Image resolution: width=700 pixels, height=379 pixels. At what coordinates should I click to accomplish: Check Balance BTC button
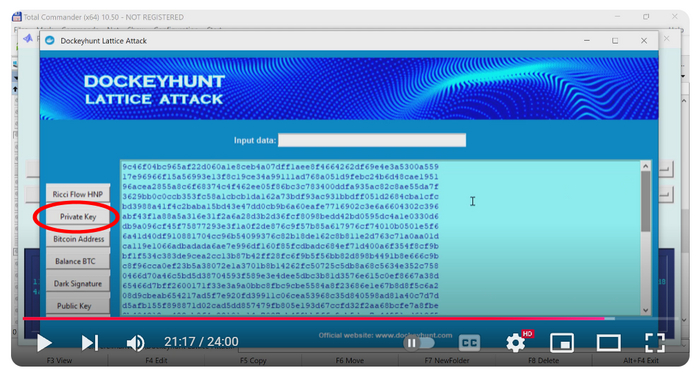[x=78, y=261]
